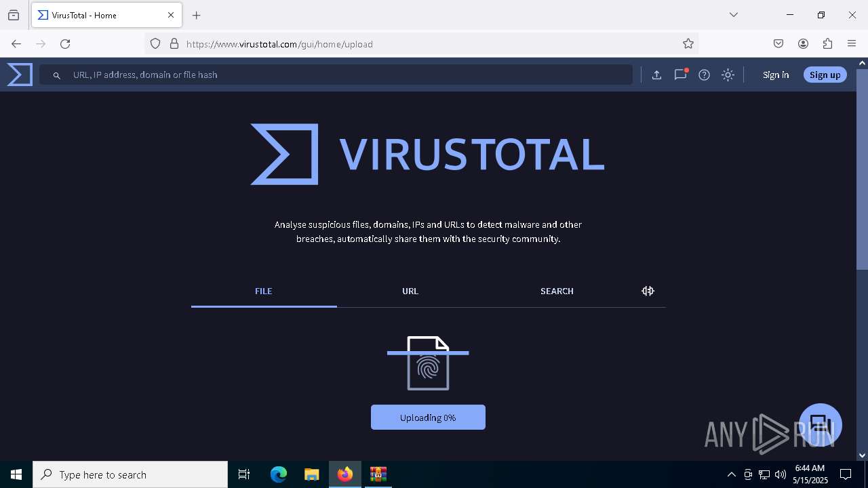
Task: Launch Microsoft Edge from the taskbar
Action: pos(279,474)
